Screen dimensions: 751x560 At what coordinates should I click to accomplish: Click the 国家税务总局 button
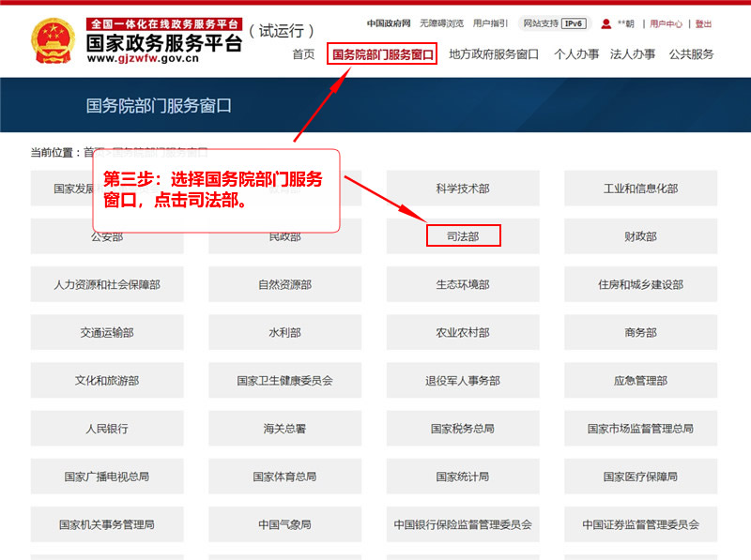pos(463,429)
